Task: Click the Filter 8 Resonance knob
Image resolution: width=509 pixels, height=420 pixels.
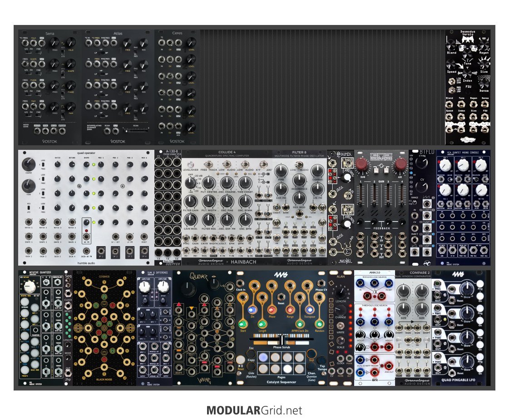Action: pos(299,180)
